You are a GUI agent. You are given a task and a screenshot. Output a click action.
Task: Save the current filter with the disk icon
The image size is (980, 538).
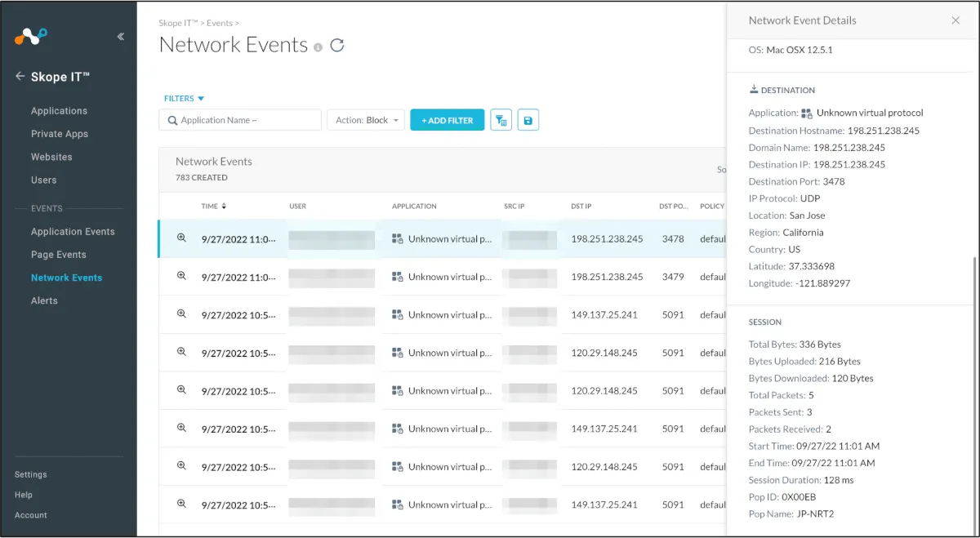[528, 120]
